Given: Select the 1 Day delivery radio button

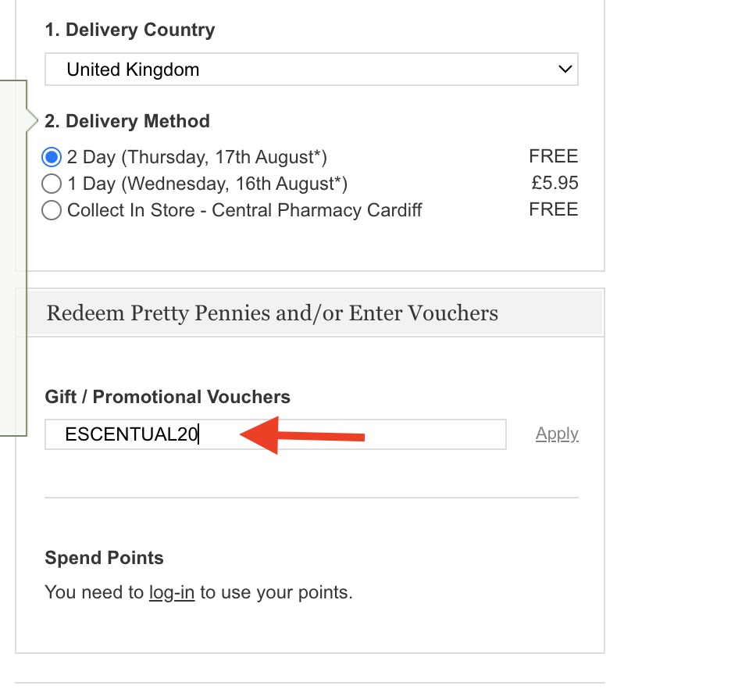Looking at the screenshot, I should (52, 184).
